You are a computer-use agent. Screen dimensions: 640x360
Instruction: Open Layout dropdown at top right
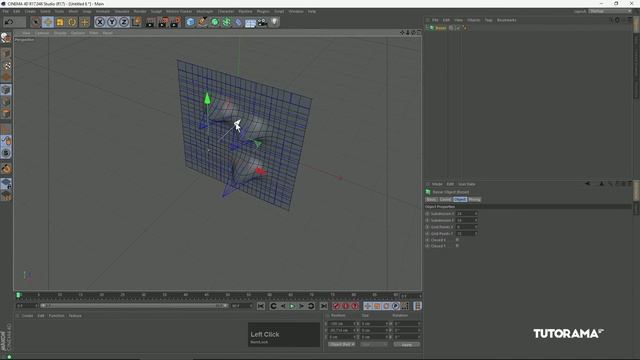611,11
